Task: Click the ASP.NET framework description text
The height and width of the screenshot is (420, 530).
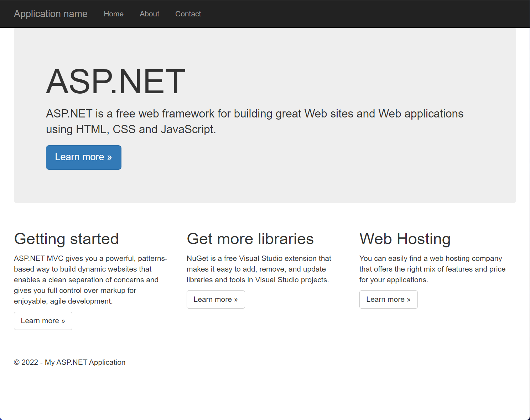Action: (x=254, y=121)
